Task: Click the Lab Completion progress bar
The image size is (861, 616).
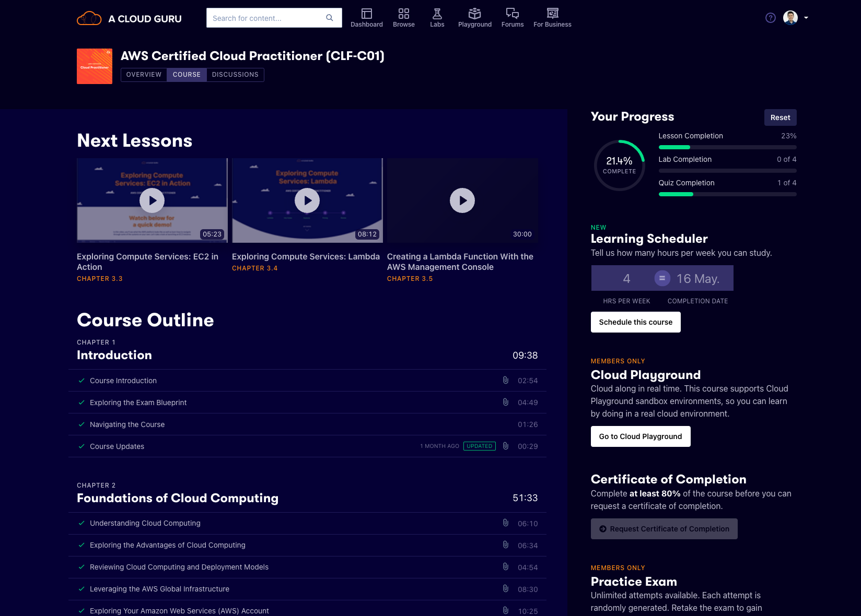Action: tap(727, 171)
